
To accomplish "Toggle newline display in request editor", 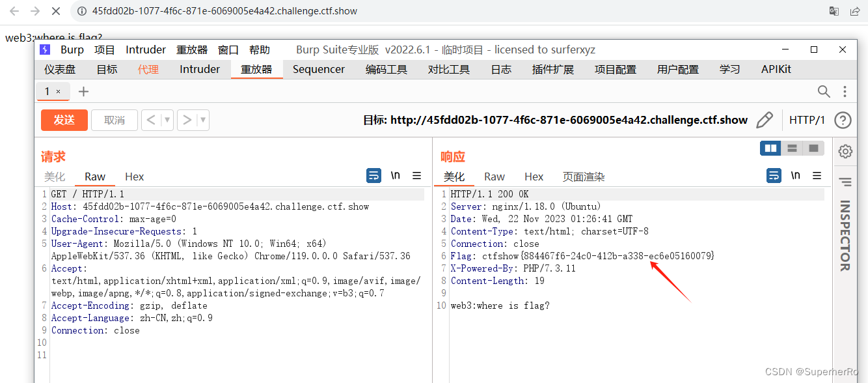I will 396,175.
